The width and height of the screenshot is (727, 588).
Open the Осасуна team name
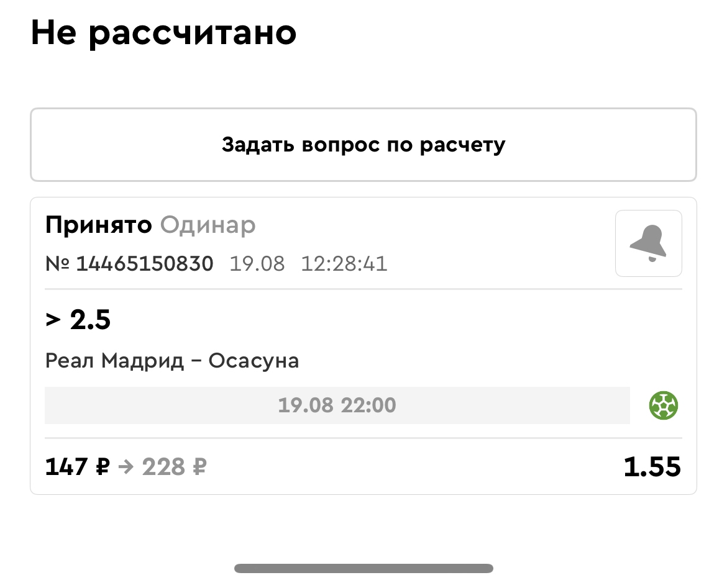click(254, 360)
